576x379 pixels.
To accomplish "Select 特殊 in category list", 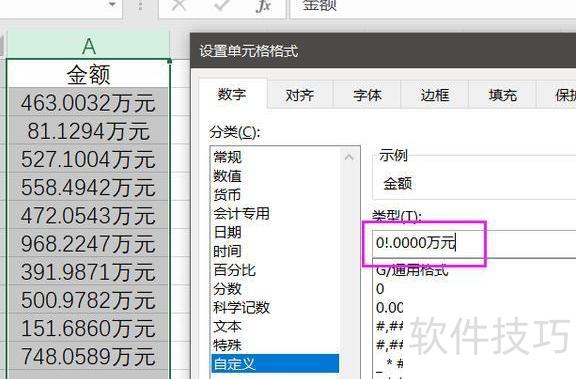I will (275, 345).
